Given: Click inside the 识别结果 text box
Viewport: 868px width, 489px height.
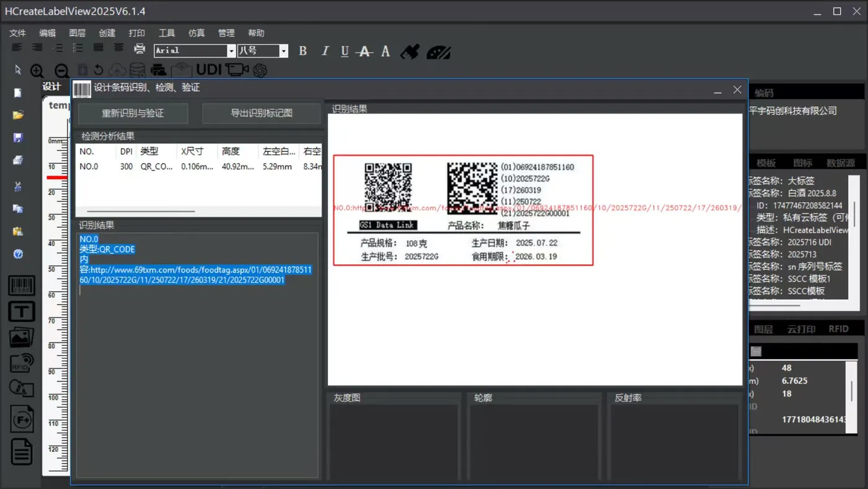Looking at the screenshot, I should [x=197, y=355].
